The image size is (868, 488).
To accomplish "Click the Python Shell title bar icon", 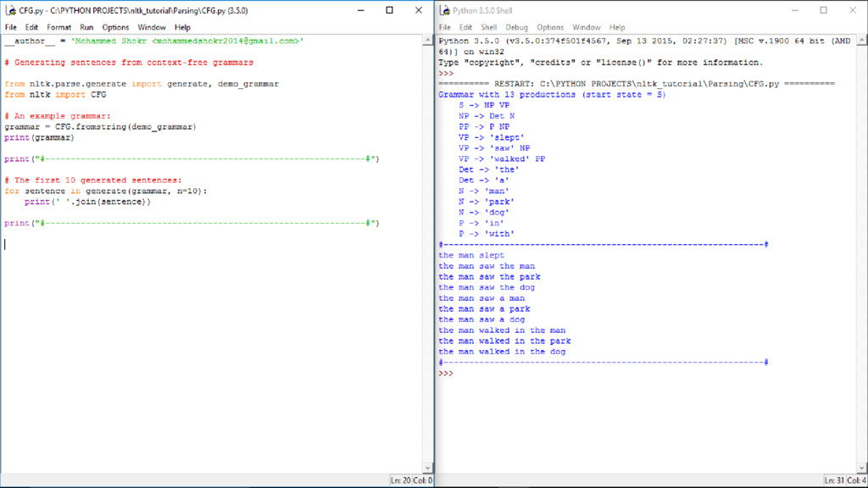I will [x=444, y=10].
